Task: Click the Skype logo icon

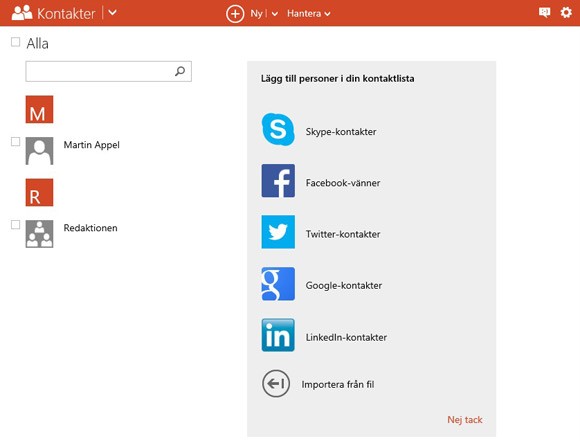Action: pos(278,129)
